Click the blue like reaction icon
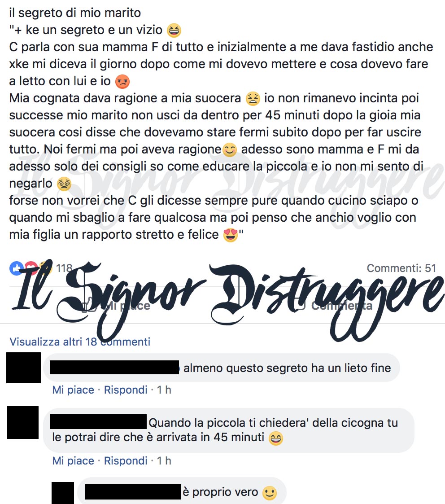 16,268
